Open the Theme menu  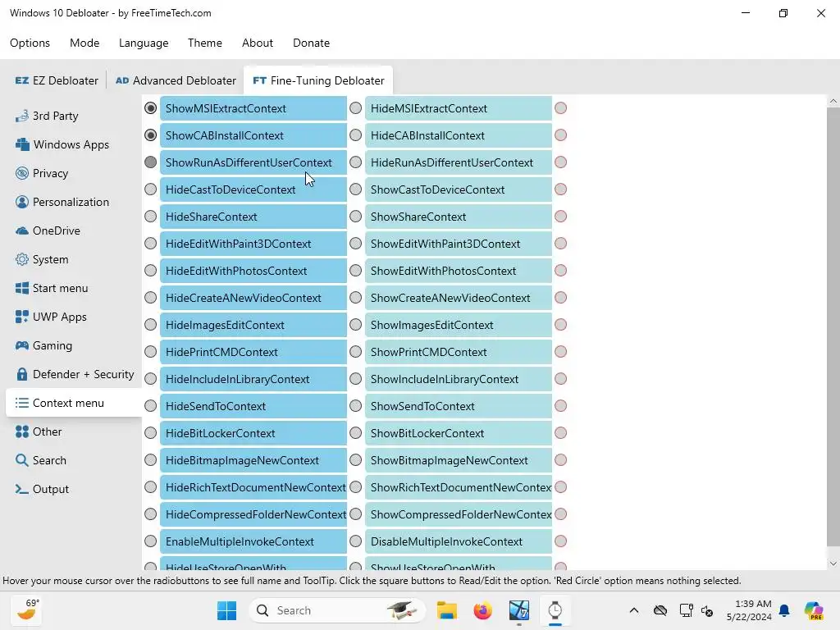click(x=204, y=43)
